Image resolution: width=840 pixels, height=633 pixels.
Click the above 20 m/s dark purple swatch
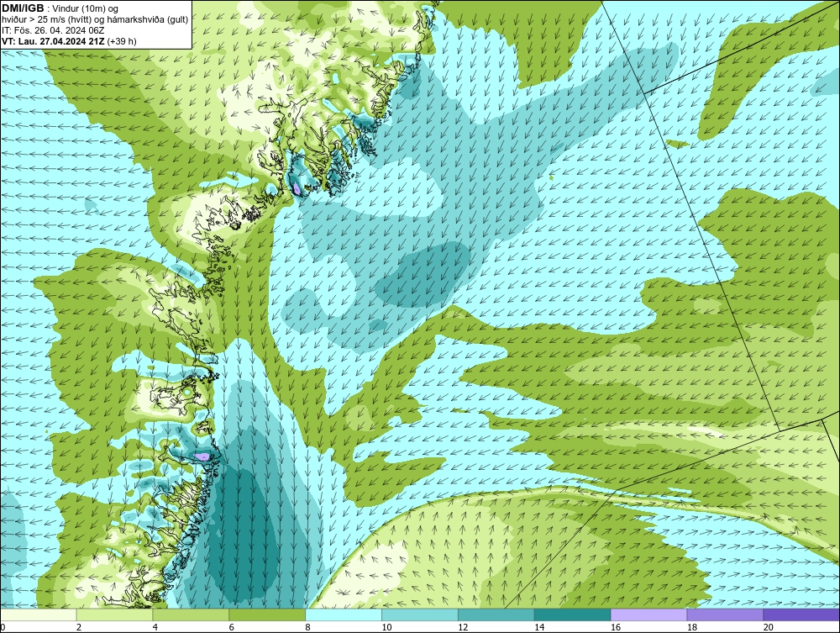[801, 615]
